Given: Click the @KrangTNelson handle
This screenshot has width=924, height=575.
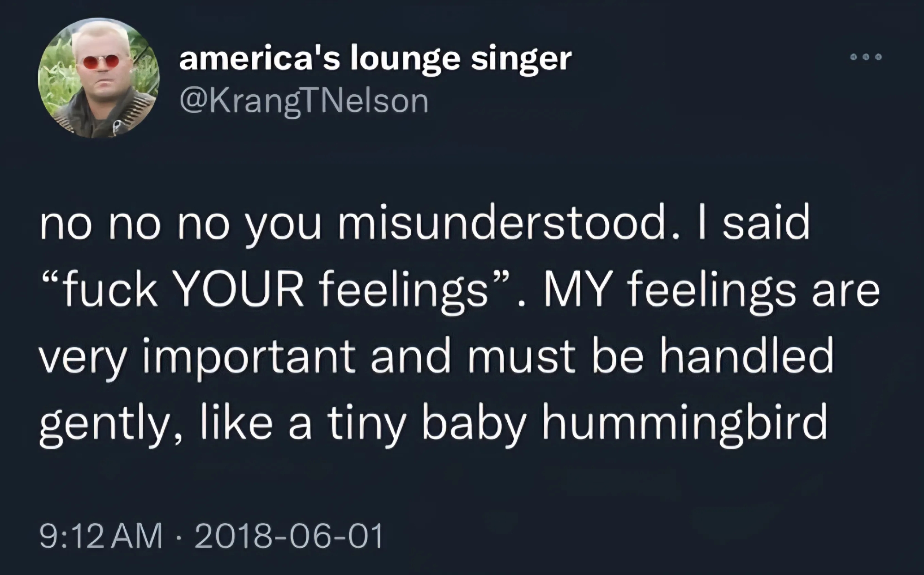Looking at the screenshot, I should 304,101.
